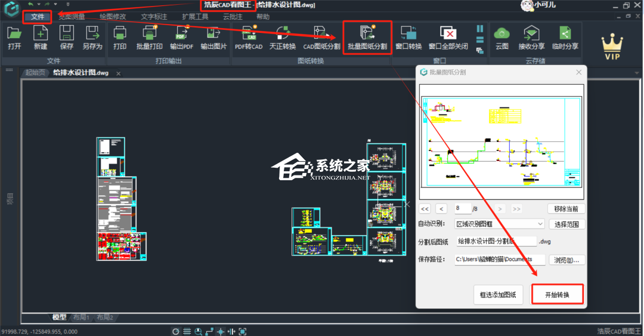644x336 pixels.
Task: Click the app logo in top-left corner
Action: click(x=11, y=8)
